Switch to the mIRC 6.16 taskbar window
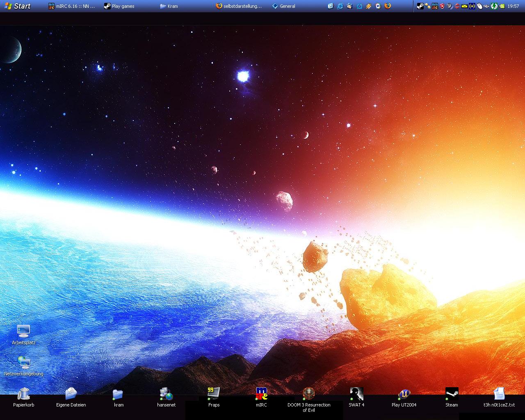Image resolution: width=525 pixels, height=420 pixels. [71, 6]
